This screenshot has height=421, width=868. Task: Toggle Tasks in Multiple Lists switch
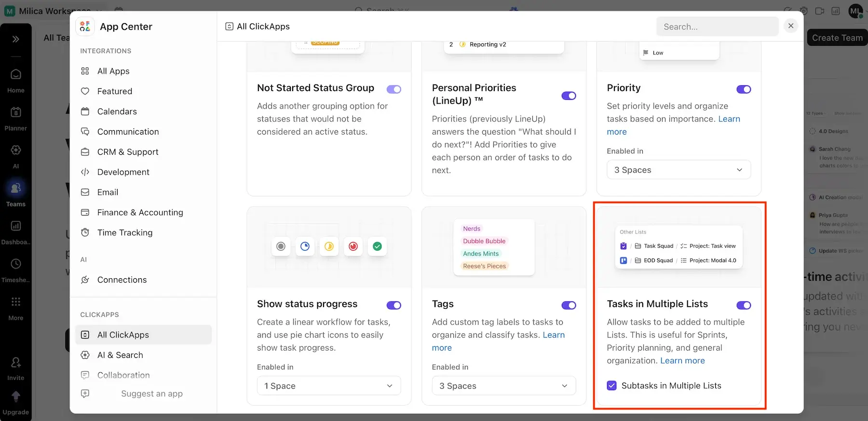coord(744,305)
